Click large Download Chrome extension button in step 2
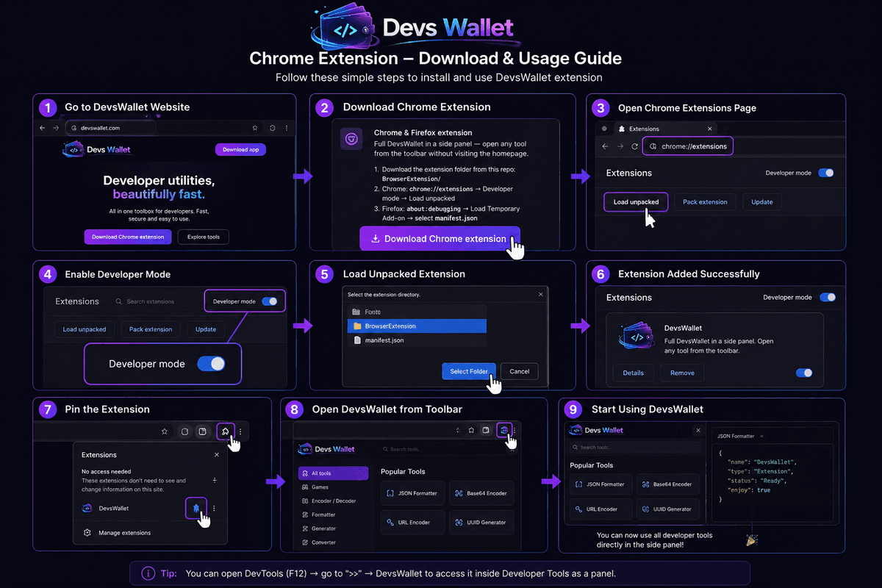 pyautogui.click(x=440, y=239)
